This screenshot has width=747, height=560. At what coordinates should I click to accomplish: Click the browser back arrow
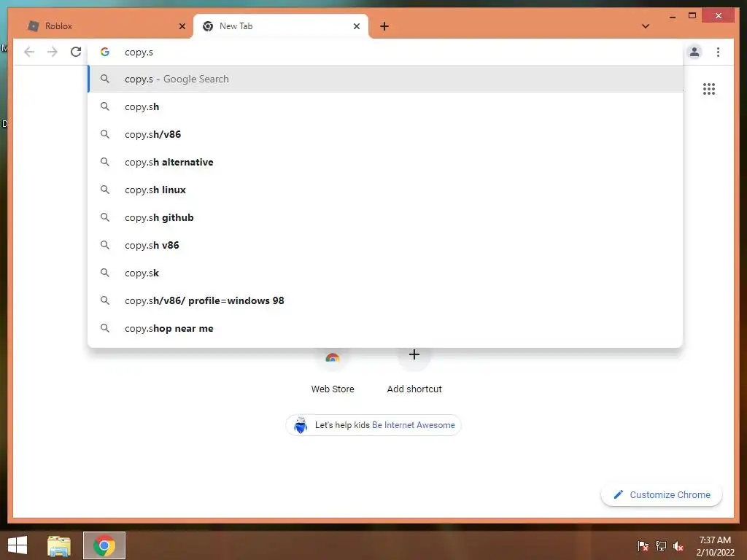tap(29, 52)
